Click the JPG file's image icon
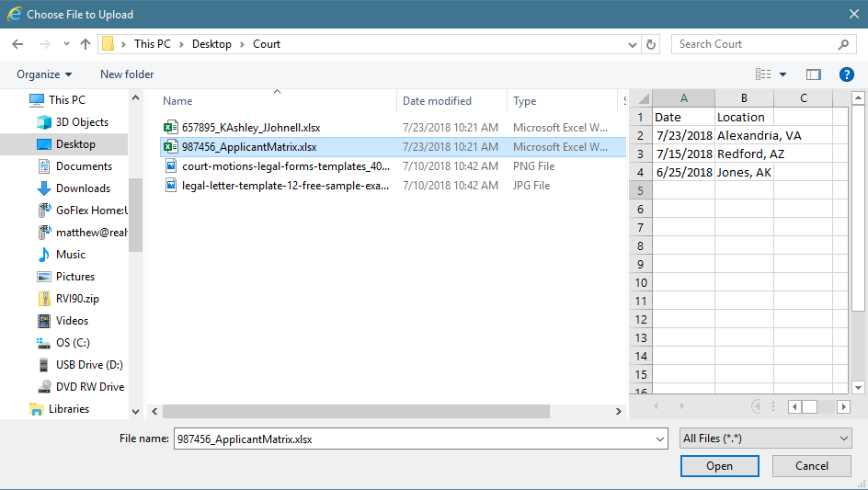The width and height of the screenshot is (868, 490). 171,185
